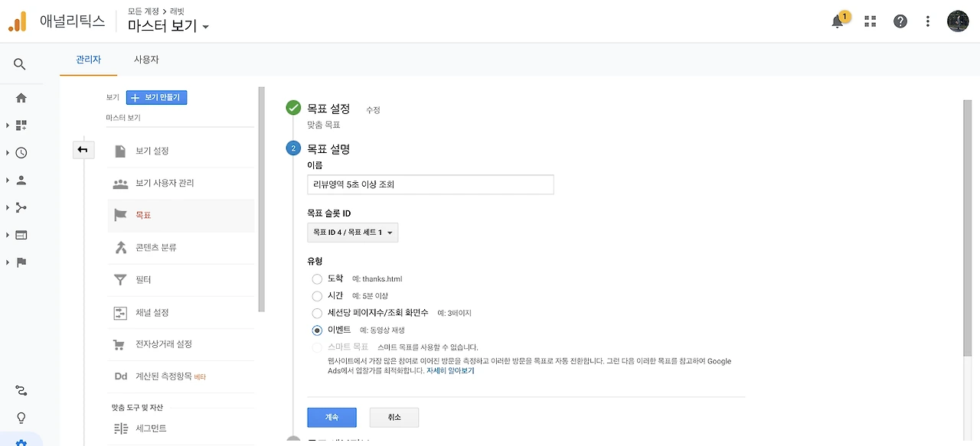Go to Home icon in sidebar
The image size is (980, 446).
(21, 98)
